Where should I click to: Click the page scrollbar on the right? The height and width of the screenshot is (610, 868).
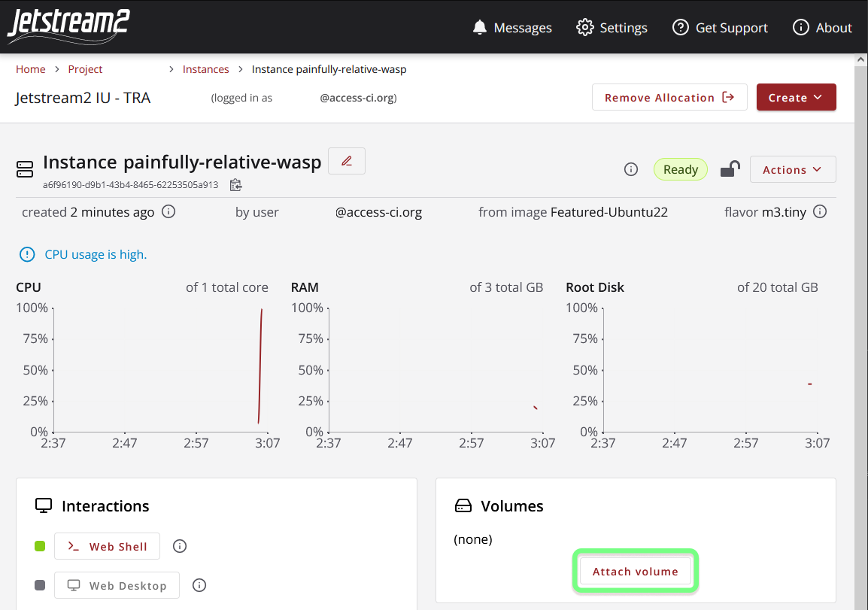pos(860,301)
